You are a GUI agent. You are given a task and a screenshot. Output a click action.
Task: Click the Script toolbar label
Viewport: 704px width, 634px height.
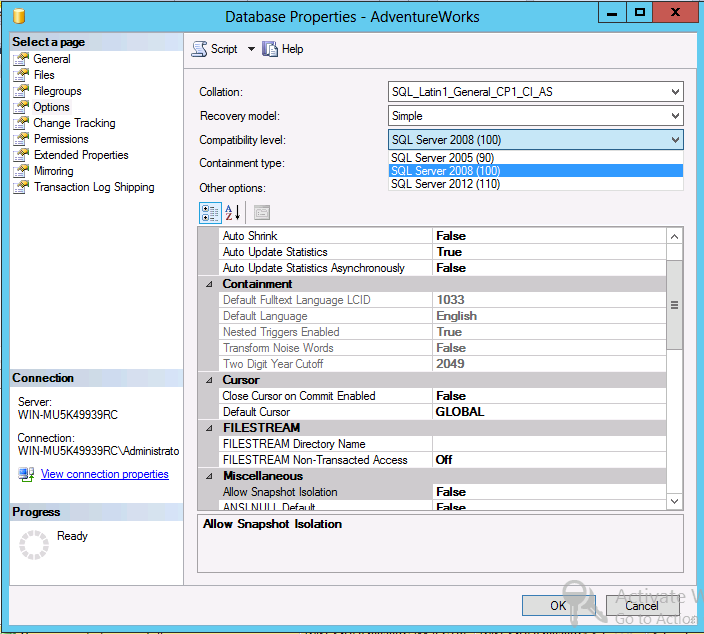[224, 49]
